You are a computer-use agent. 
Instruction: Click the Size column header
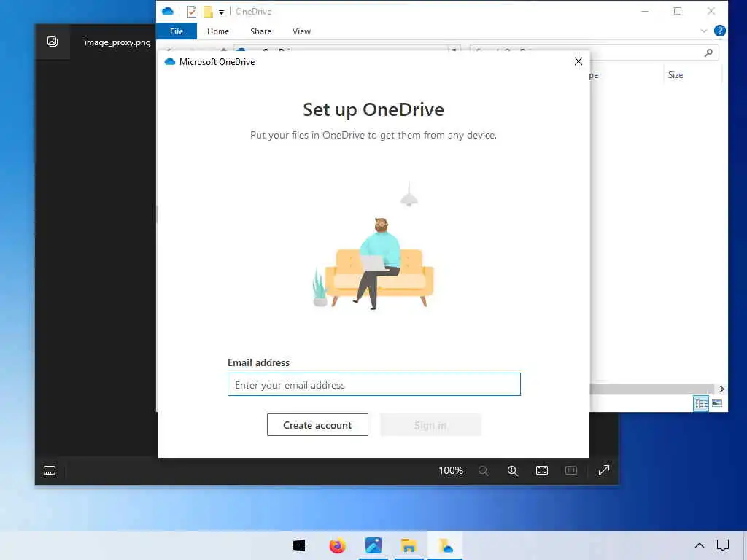pyautogui.click(x=676, y=75)
